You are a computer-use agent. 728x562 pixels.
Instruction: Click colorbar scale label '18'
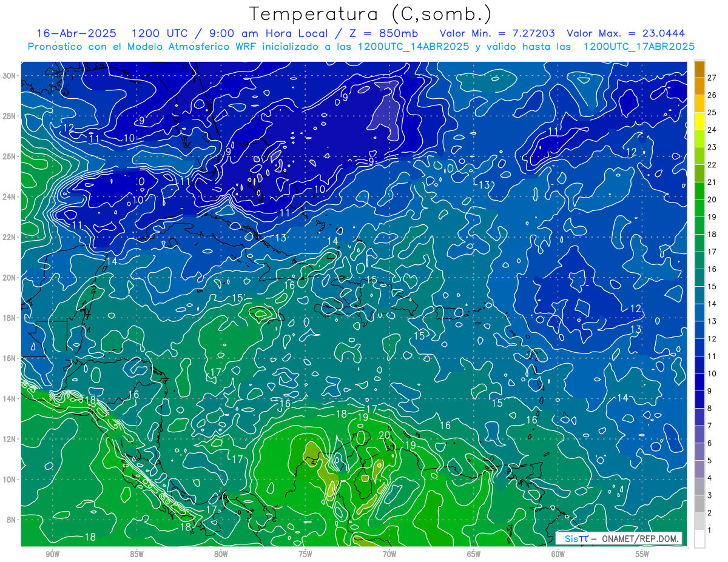(x=712, y=234)
